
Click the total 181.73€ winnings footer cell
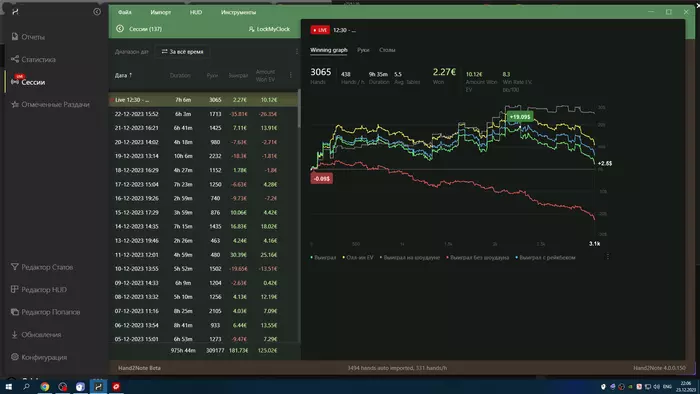[x=239, y=351]
